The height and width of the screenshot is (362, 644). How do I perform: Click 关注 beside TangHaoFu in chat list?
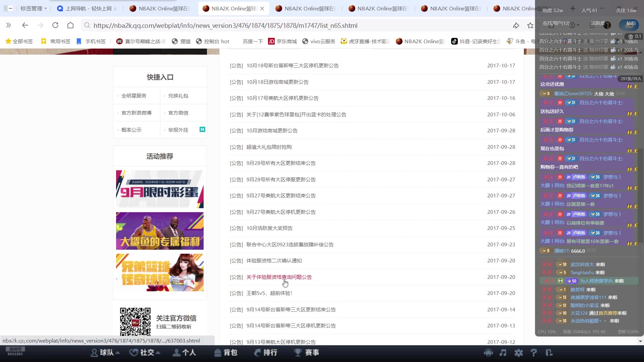[547, 273]
